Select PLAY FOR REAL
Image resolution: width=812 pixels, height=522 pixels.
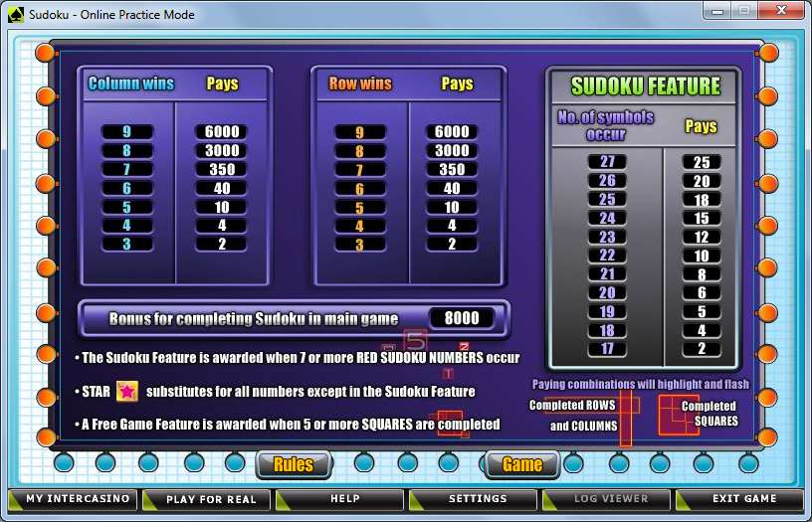pyautogui.click(x=207, y=499)
